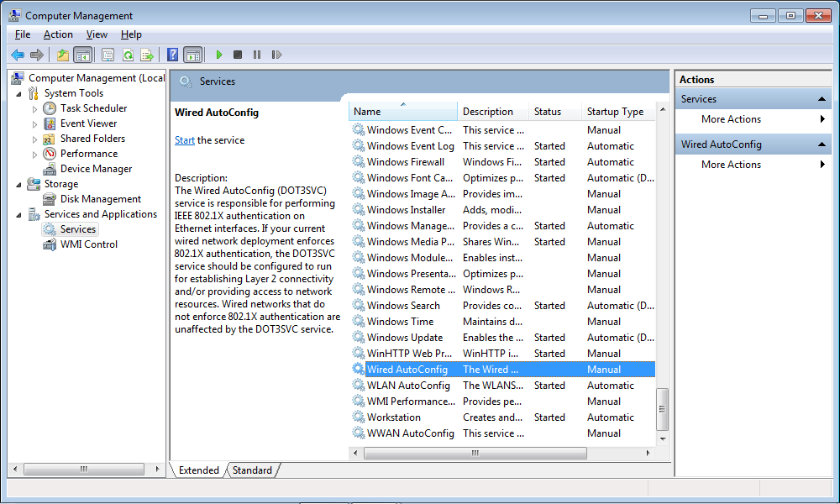Click the Back arrow in toolbar
The height and width of the screenshot is (504, 840).
[x=17, y=55]
